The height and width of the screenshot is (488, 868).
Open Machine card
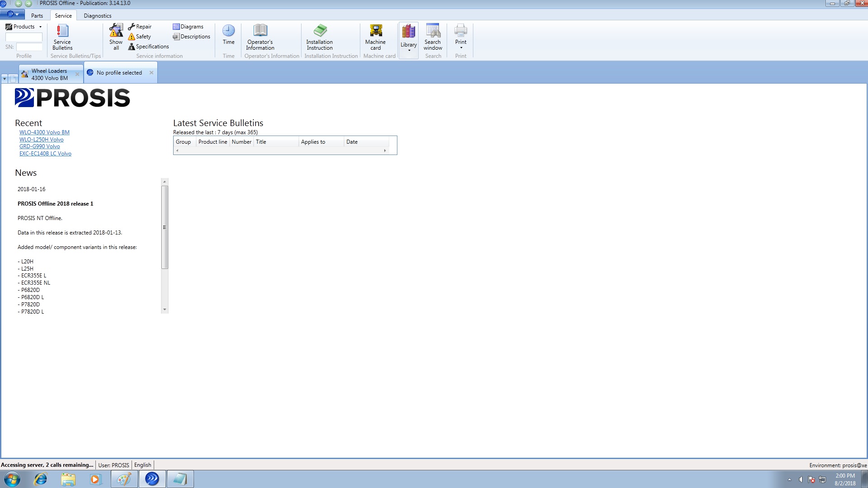coord(375,37)
